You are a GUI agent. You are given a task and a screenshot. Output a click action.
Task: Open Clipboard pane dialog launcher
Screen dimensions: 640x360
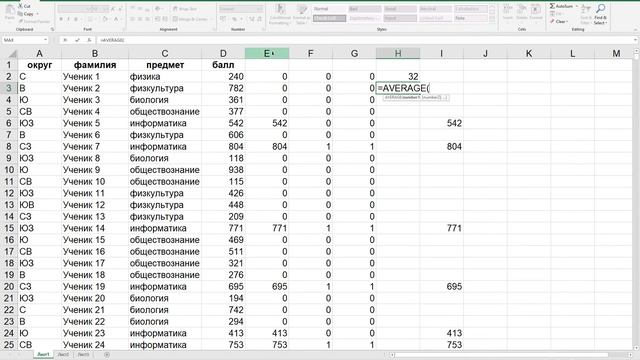[x=52, y=29]
